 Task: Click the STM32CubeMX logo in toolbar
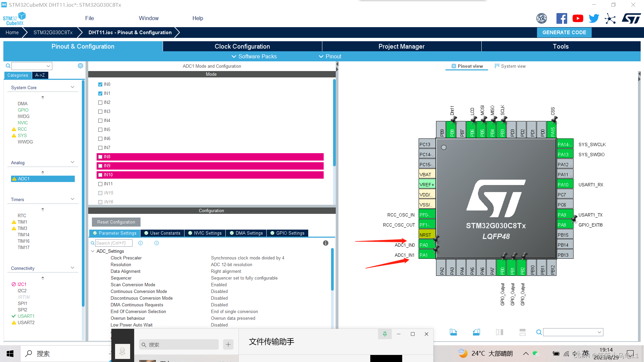click(14, 18)
